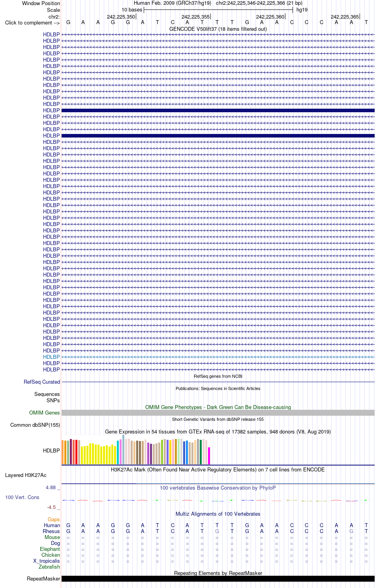Image resolution: width=375 pixels, height=588 pixels.
Task: Open the Multiz Alignments of 100 Vertebrates title
Action: tap(218, 514)
